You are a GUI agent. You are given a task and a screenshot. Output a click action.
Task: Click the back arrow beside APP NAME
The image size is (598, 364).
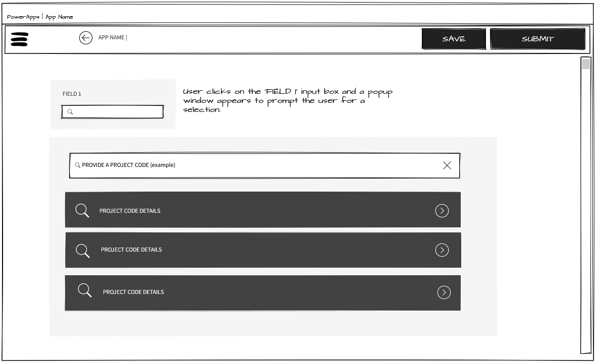click(86, 38)
